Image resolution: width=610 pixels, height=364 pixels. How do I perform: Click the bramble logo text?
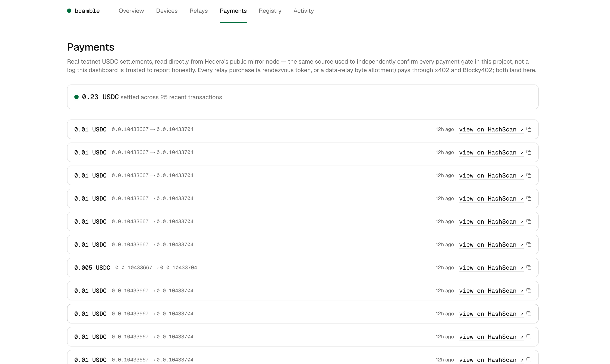click(87, 11)
